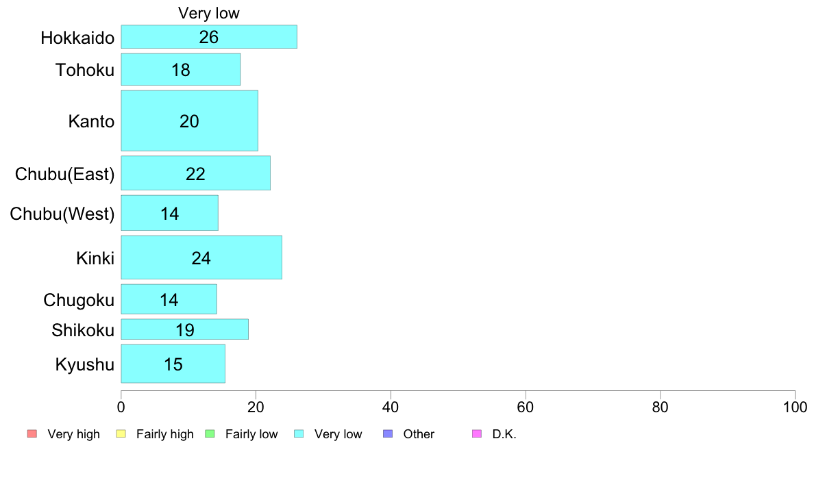
Task: Select the Shikoku bar showing 19
Action: coord(185,329)
